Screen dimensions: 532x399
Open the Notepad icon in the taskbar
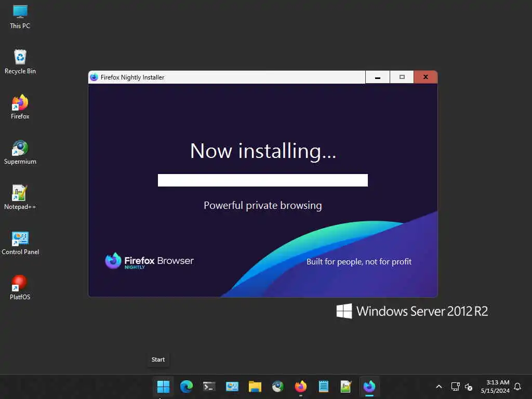coord(323,387)
